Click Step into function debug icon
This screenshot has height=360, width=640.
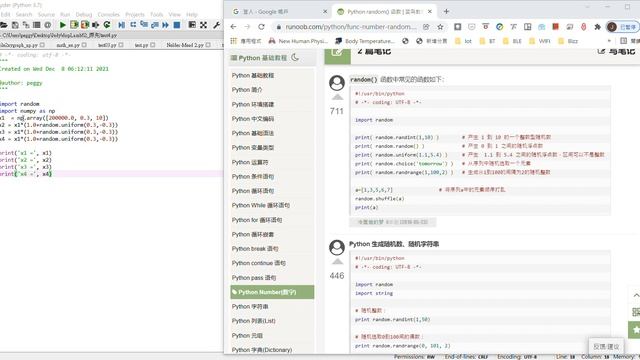pyautogui.click(x=144, y=25)
